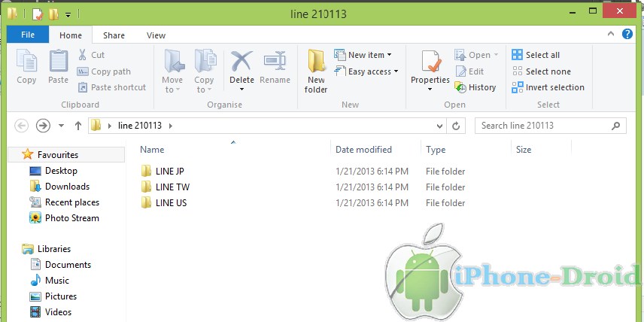Open the Move to dropdown
Image resolution: width=644 pixels, height=322 pixels.
[x=173, y=71]
